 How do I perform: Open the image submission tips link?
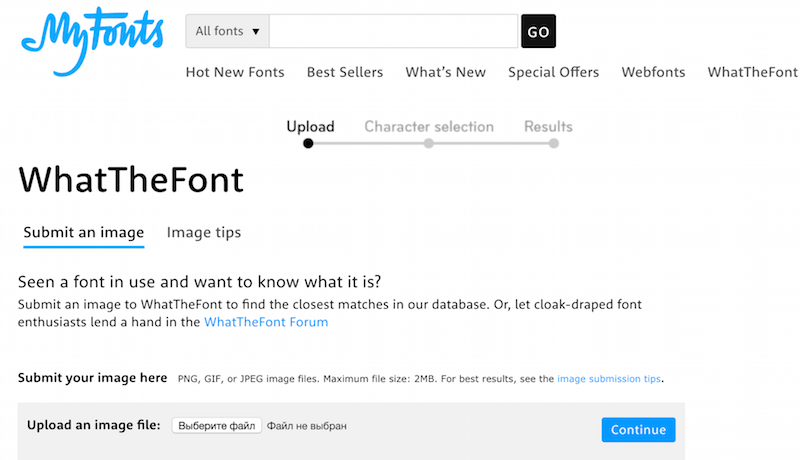pos(609,379)
